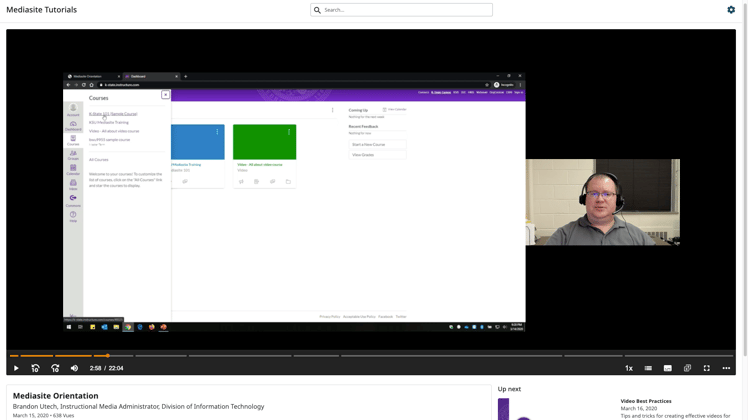This screenshot has width=748, height=420.
Task: Click the 2:58 / 22:04 time display
Action: coord(106,368)
